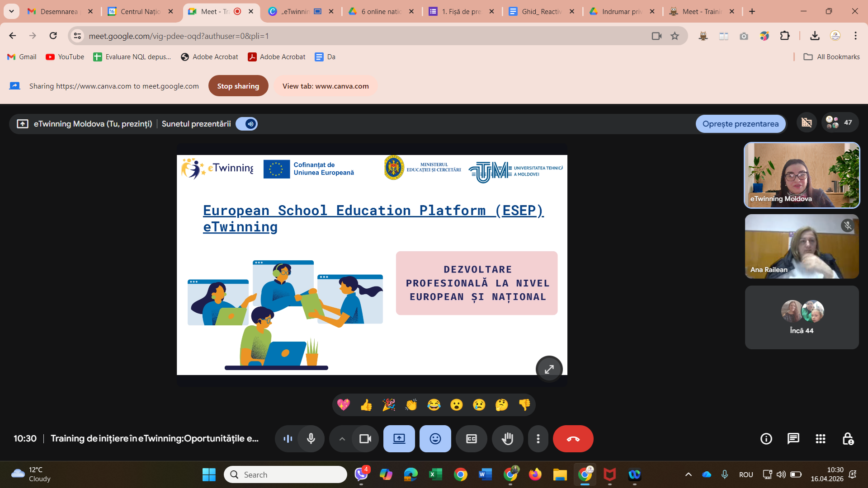868x488 pixels.
Task: Turn off the camera
Action: pyautogui.click(x=365, y=439)
